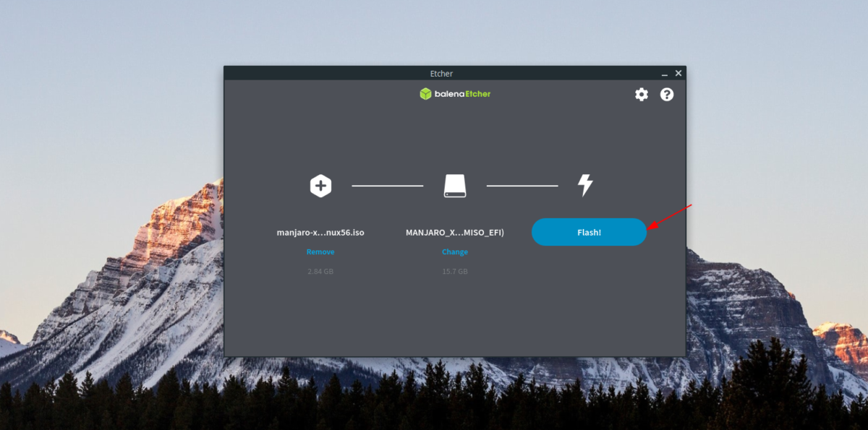The width and height of the screenshot is (868, 430).
Task: Click the line connecting drive and flash icons
Action: [x=522, y=185]
